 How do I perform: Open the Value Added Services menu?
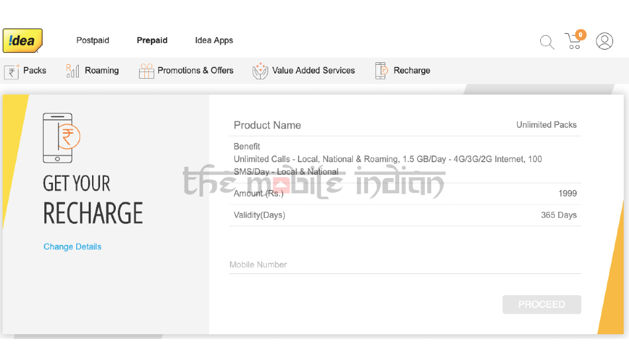313,71
